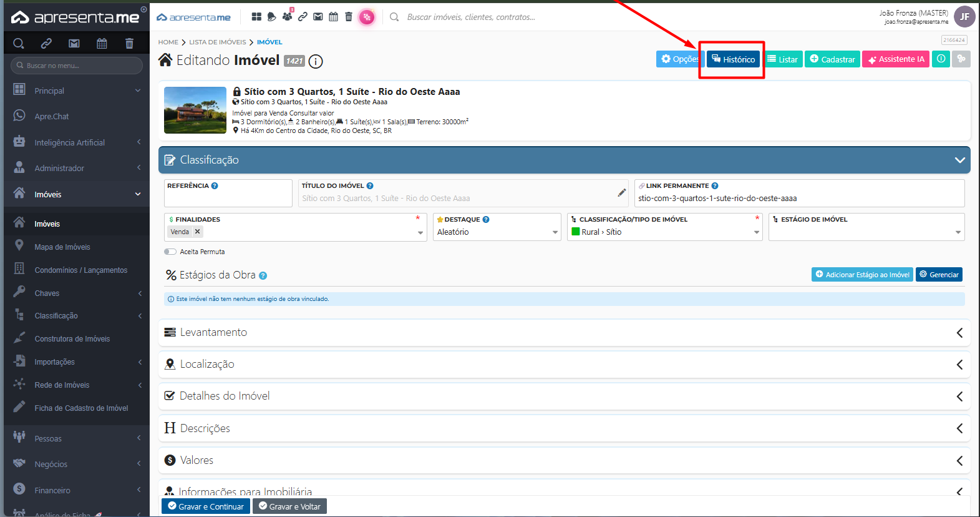Click the apresenta.me logo in the sidebar
This screenshot has height=517, width=980.
pyautogui.click(x=75, y=17)
